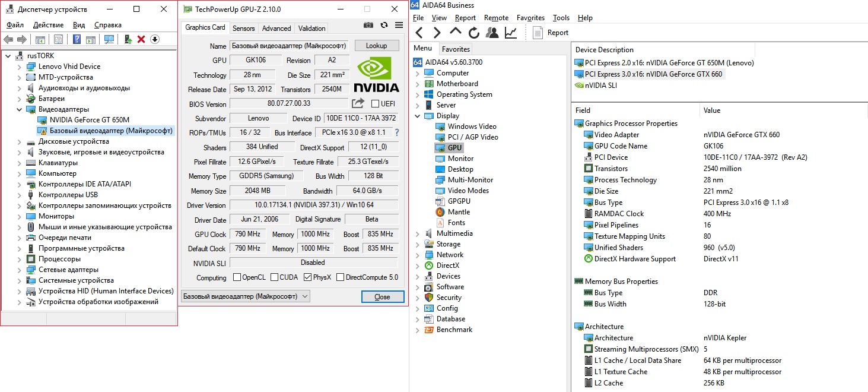
Task: Collapse Display node in AIDA64 tree
Action: click(x=417, y=116)
